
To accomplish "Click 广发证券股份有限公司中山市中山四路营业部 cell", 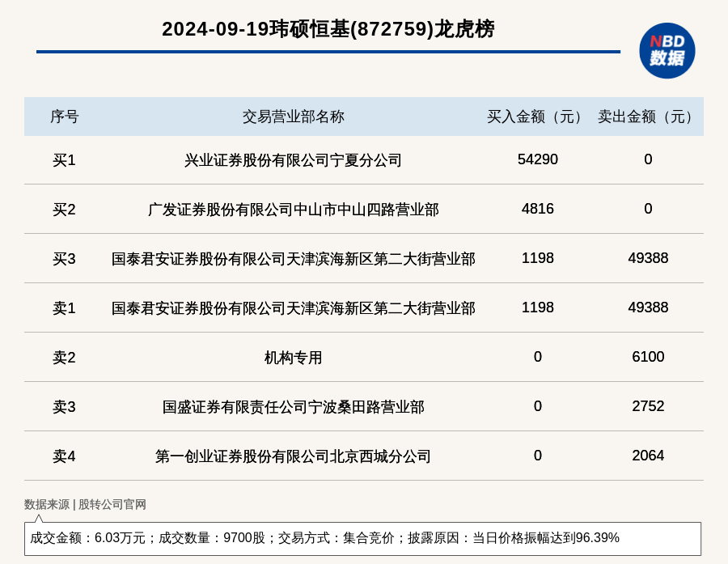I will [x=294, y=210].
